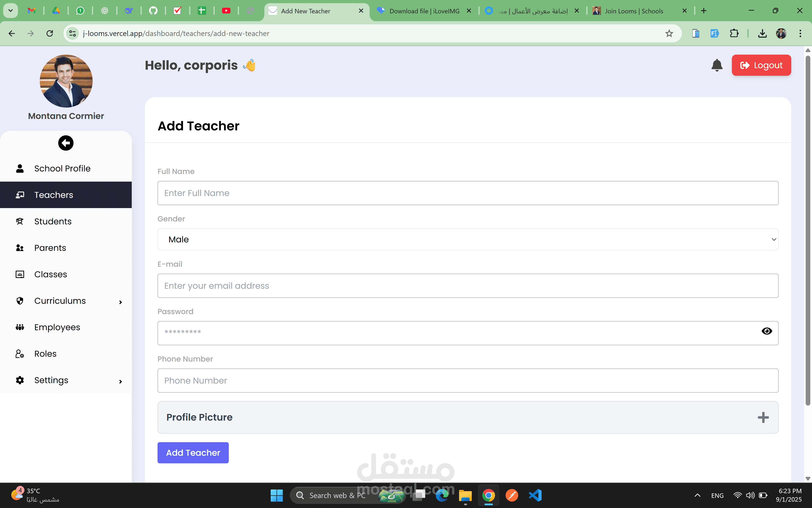This screenshot has width=812, height=508.
Task: Open the WhatsApp pinned tab
Action: pyautogui.click(x=80, y=11)
